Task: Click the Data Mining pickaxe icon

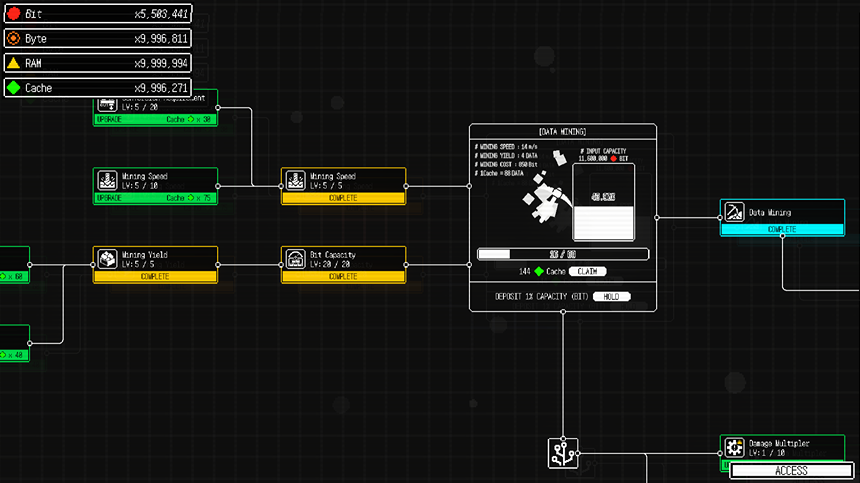Action: [735, 211]
